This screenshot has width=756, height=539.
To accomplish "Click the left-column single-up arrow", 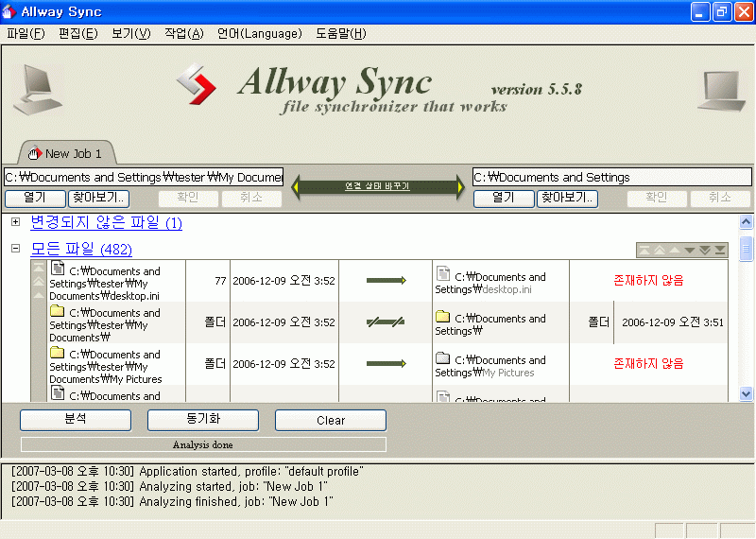I will pyautogui.click(x=39, y=294).
